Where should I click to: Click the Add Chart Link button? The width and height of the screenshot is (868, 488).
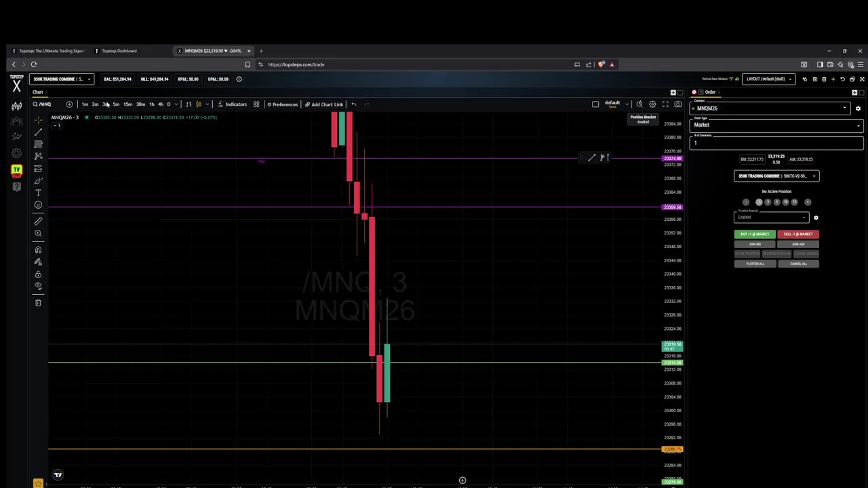(x=324, y=104)
